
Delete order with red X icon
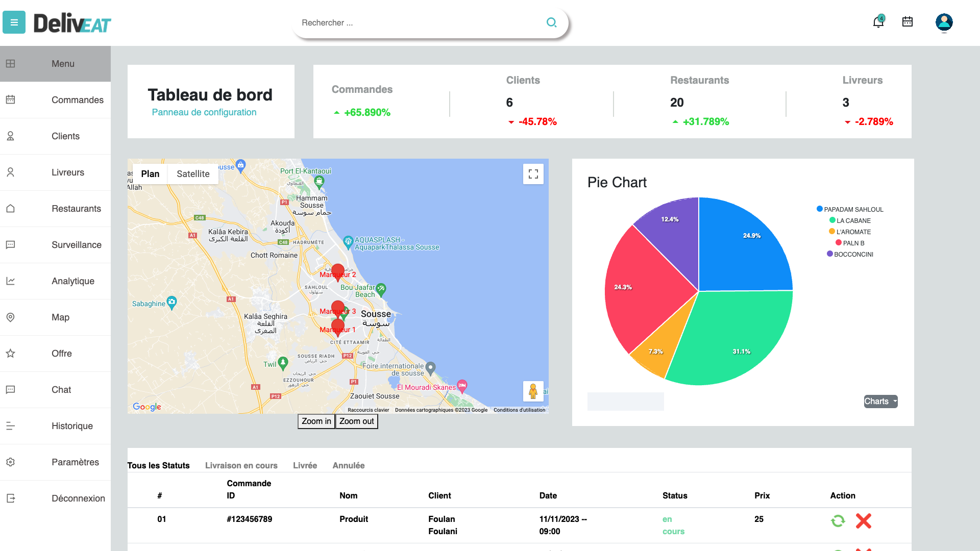tap(864, 521)
